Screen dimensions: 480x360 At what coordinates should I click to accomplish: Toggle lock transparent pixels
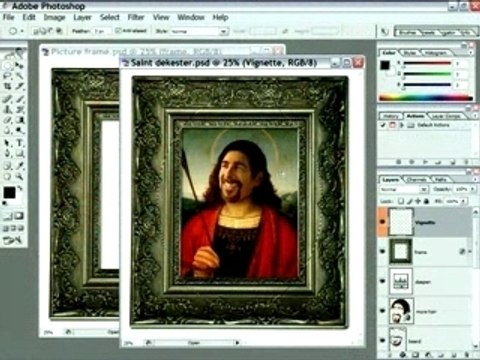pos(401,201)
